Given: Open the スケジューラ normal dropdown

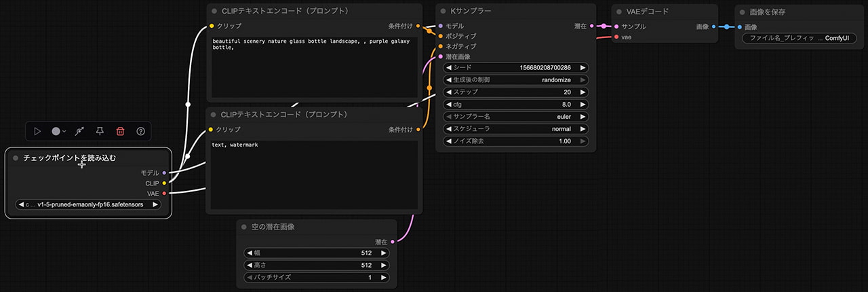Looking at the screenshot, I should pos(515,129).
